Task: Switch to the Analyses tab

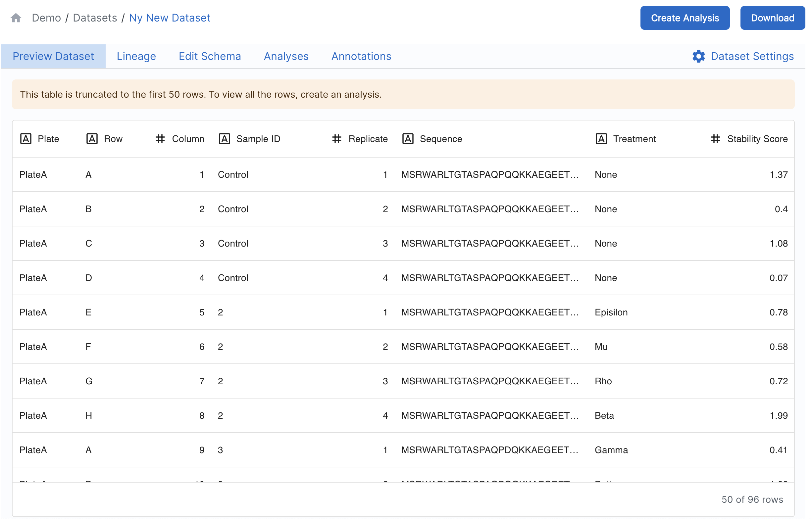Action: point(286,56)
